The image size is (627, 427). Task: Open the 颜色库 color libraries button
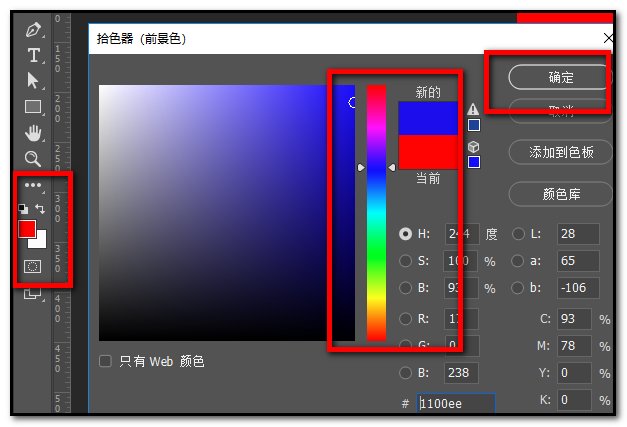pos(560,194)
